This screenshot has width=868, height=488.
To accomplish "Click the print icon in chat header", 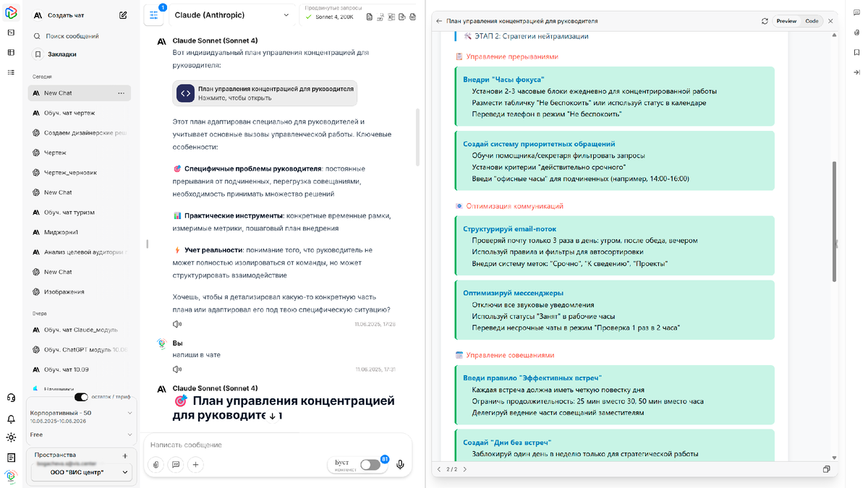I will pos(412,17).
